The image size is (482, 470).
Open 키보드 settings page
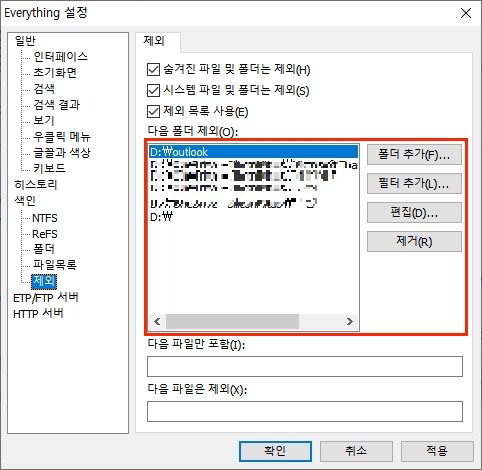pyautogui.click(x=49, y=168)
